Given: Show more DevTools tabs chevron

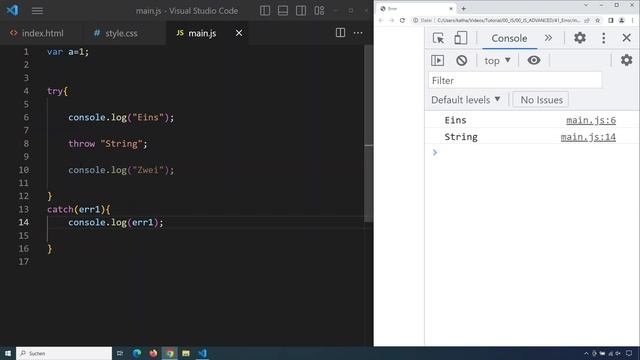Looking at the screenshot, I should (x=548, y=38).
